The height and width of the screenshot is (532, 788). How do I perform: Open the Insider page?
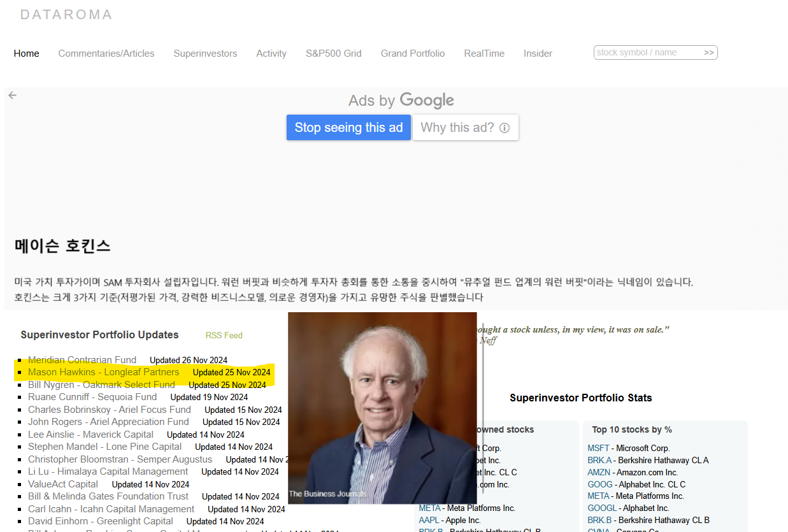click(538, 54)
